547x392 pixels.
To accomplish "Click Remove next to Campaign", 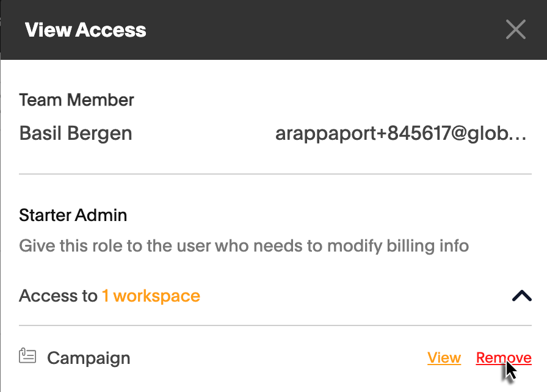I will pos(503,358).
